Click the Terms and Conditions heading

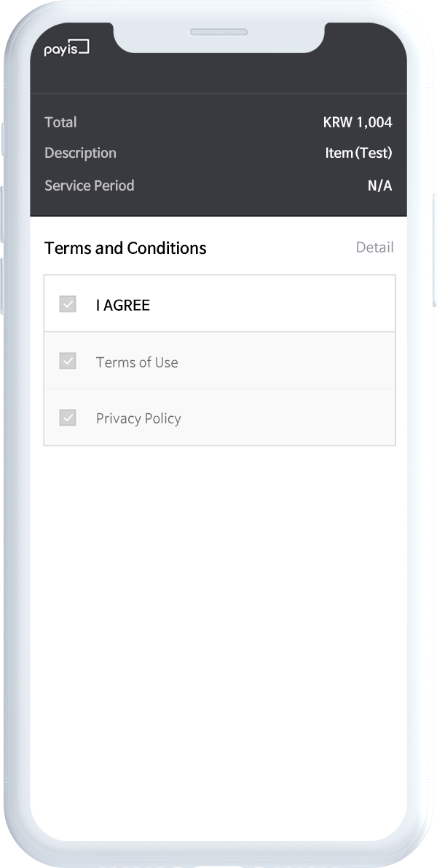click(x=125, y=248)
